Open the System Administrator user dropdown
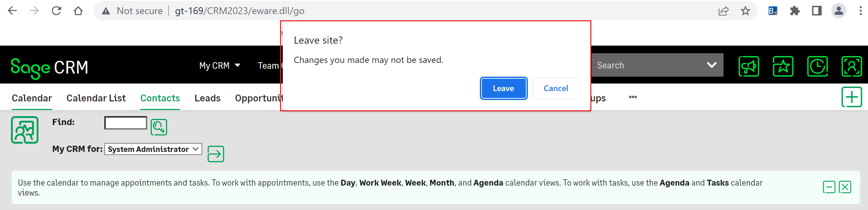This screenshot has height=210, width=868. click(153, 149)
